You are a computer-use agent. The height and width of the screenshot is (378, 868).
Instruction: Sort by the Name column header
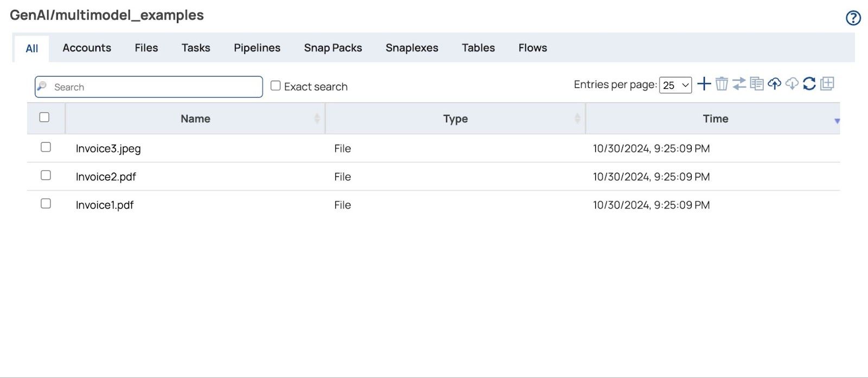[x=195, y=119]
